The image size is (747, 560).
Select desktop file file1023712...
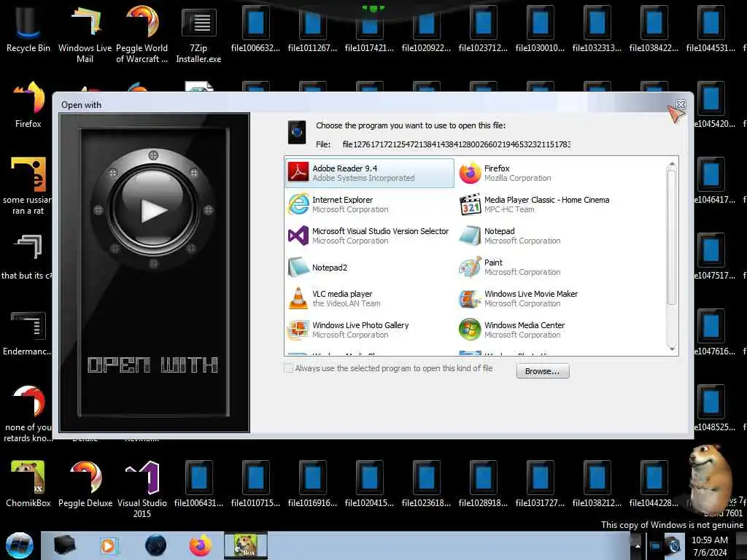tap(483, 28)
